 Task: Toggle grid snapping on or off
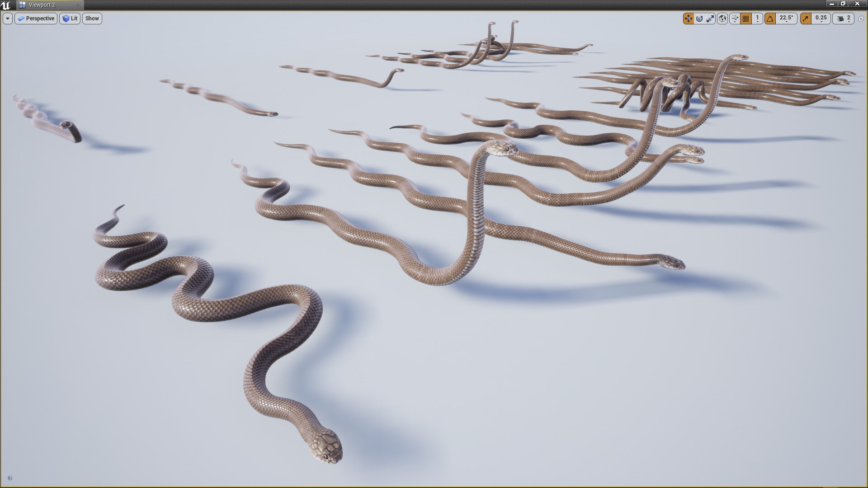coord(746,19)
